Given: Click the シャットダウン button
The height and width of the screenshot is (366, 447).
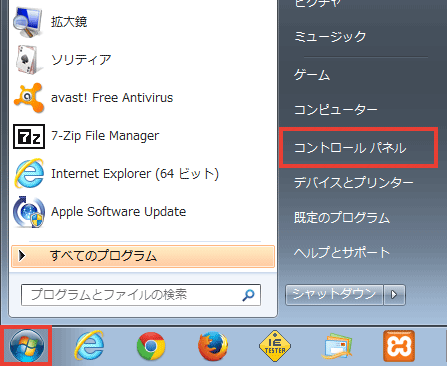Looking at the screenshot, I should click(334, 295).
